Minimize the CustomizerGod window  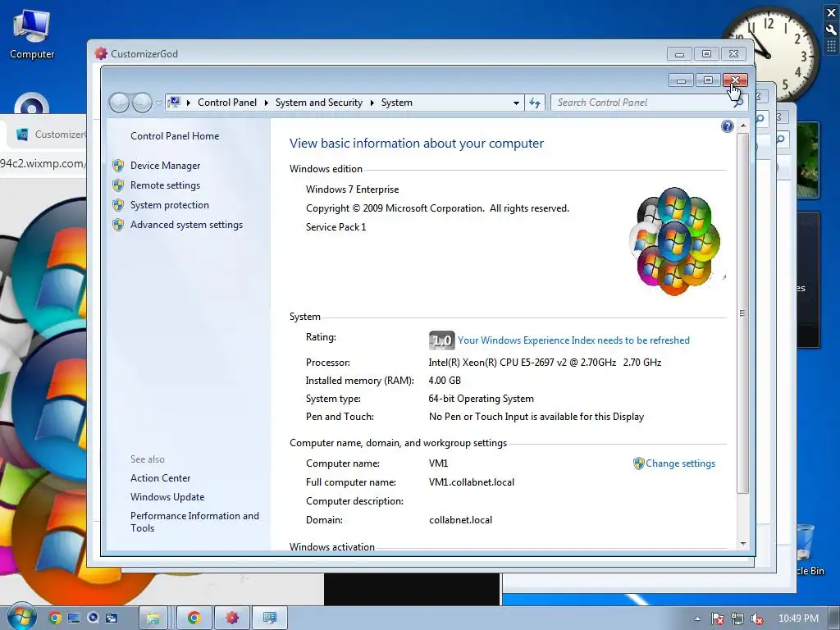click(679, 53)
